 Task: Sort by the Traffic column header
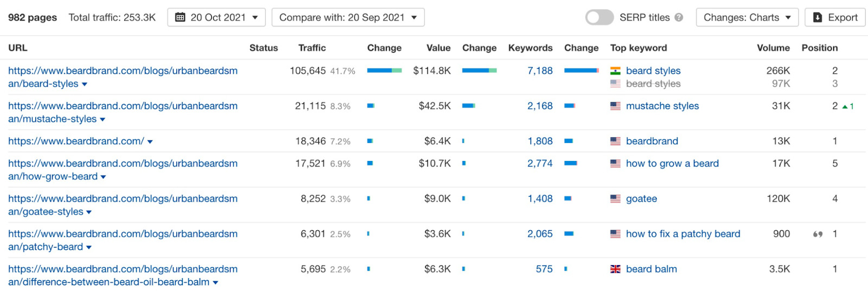[x=312, y=48]
